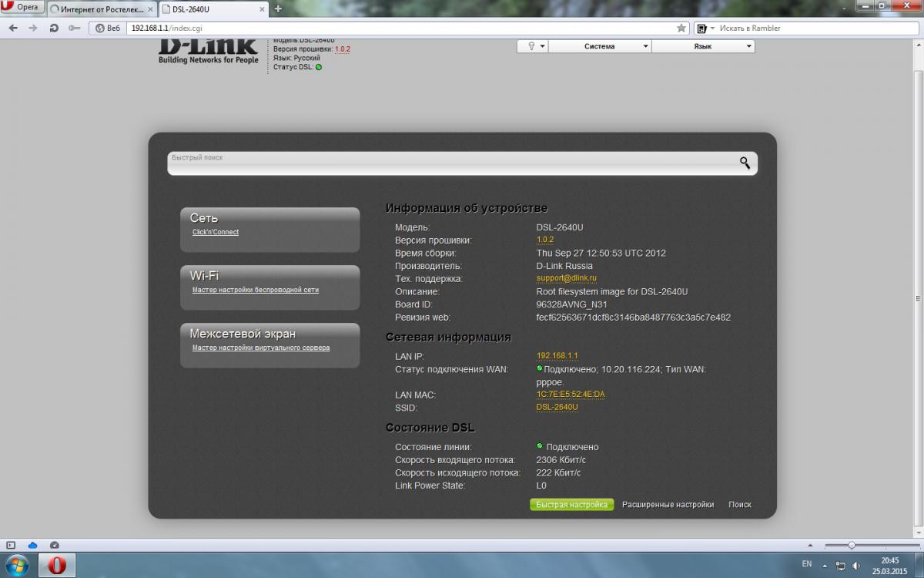
Task: Click the browser back arrow
Action: pyautogui.click(x=13, y=28)
